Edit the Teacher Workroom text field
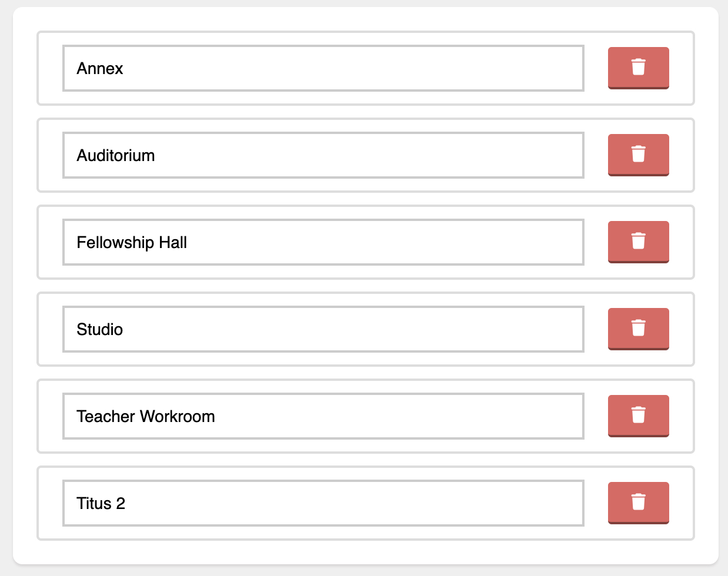 point(323,416)
